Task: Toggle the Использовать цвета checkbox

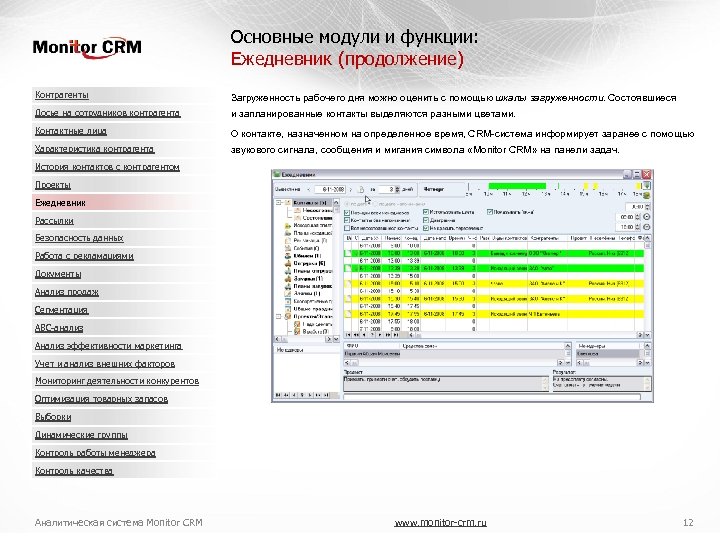Action: [x=426, y=213]
